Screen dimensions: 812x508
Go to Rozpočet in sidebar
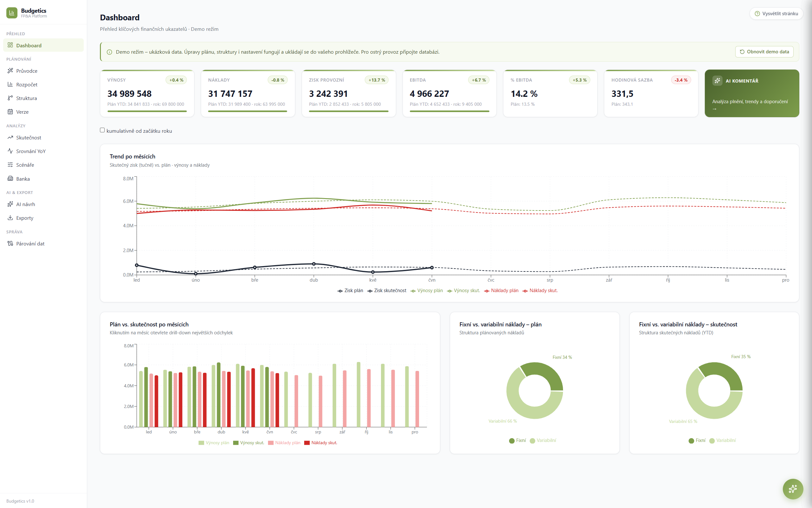(x=43, y=84)
